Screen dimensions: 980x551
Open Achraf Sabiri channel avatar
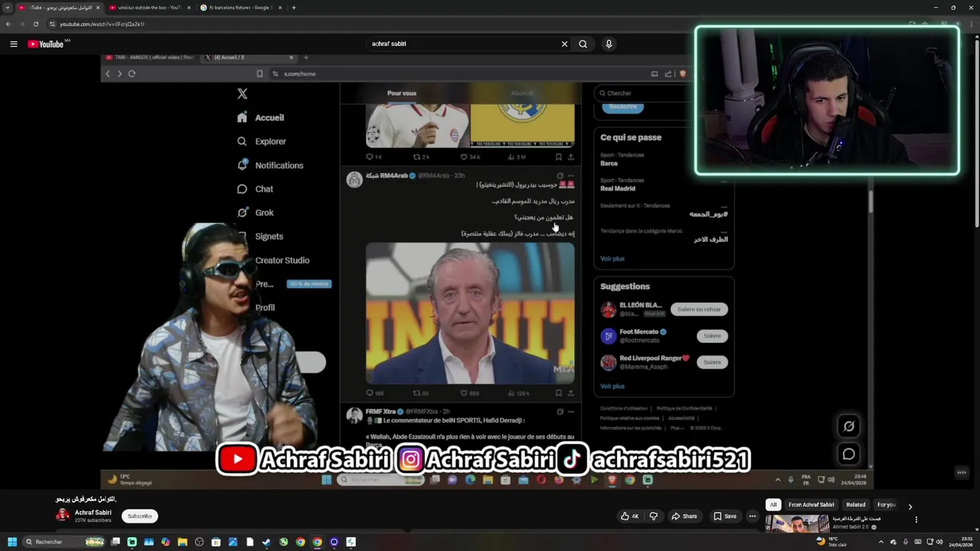63,515
